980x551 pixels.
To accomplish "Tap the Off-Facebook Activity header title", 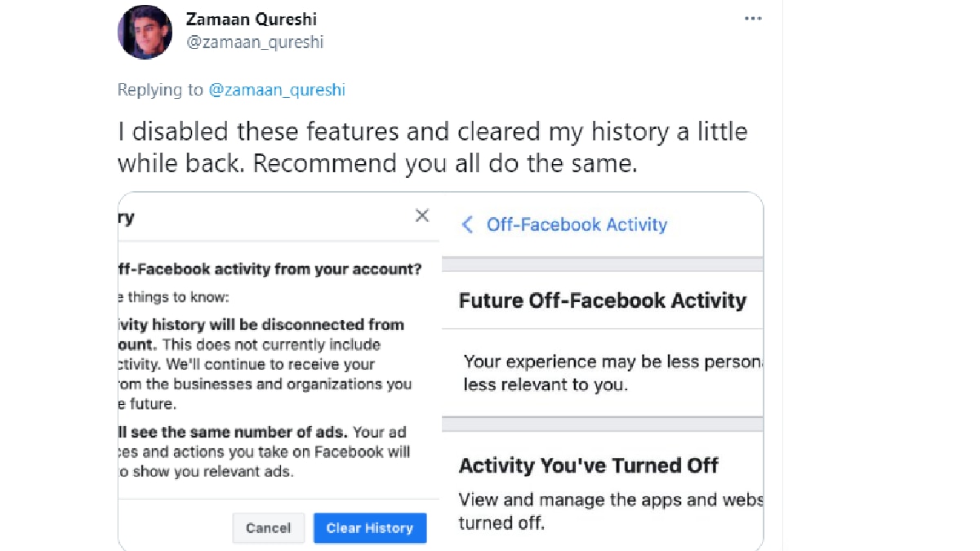I will click(x=577, y=225).
